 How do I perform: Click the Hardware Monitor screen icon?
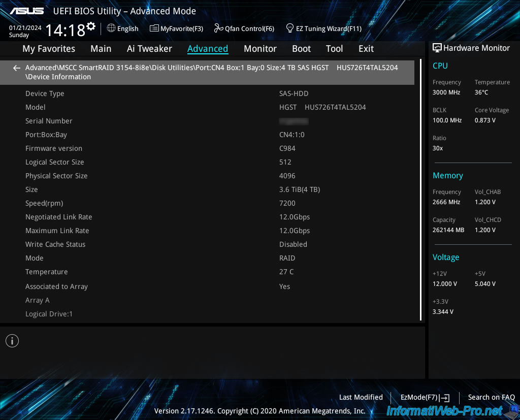point(437,48)
